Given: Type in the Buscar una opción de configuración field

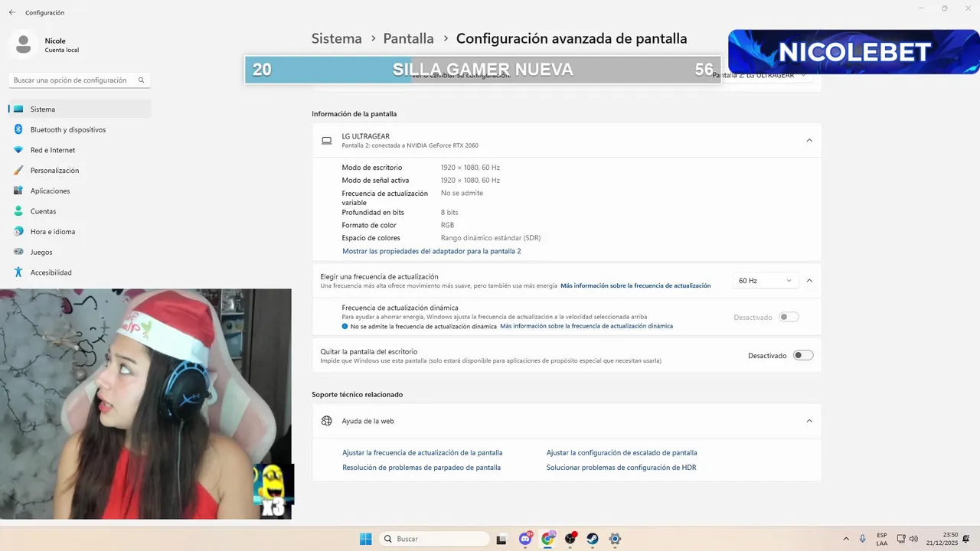Looking at the screenshot, I should point(80,80).
